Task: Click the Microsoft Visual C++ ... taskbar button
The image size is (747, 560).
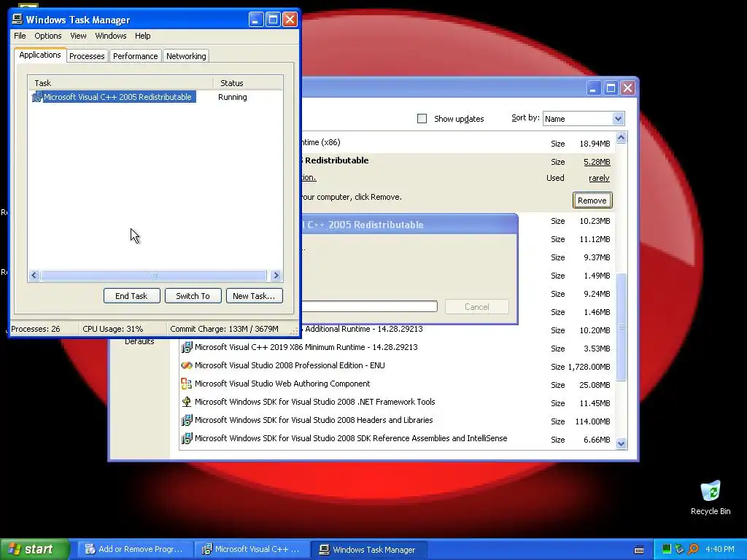Action: click(x=252, y=550)
